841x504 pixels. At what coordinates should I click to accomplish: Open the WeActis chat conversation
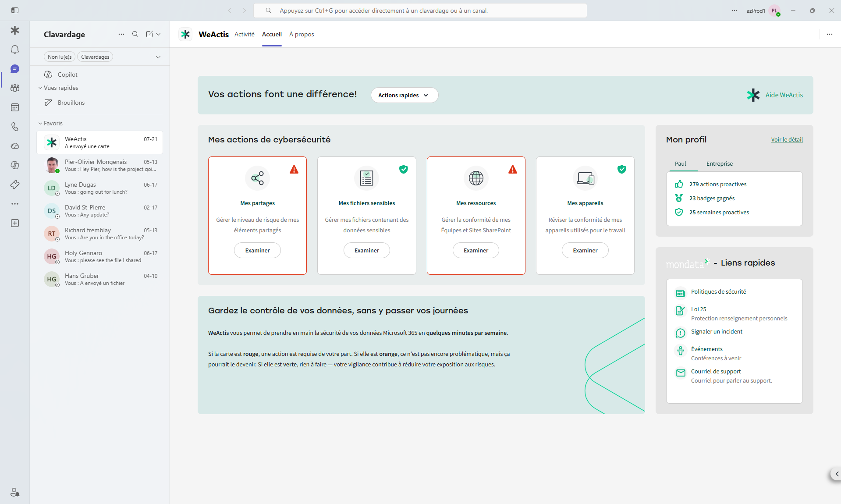(x=100, y=142)
